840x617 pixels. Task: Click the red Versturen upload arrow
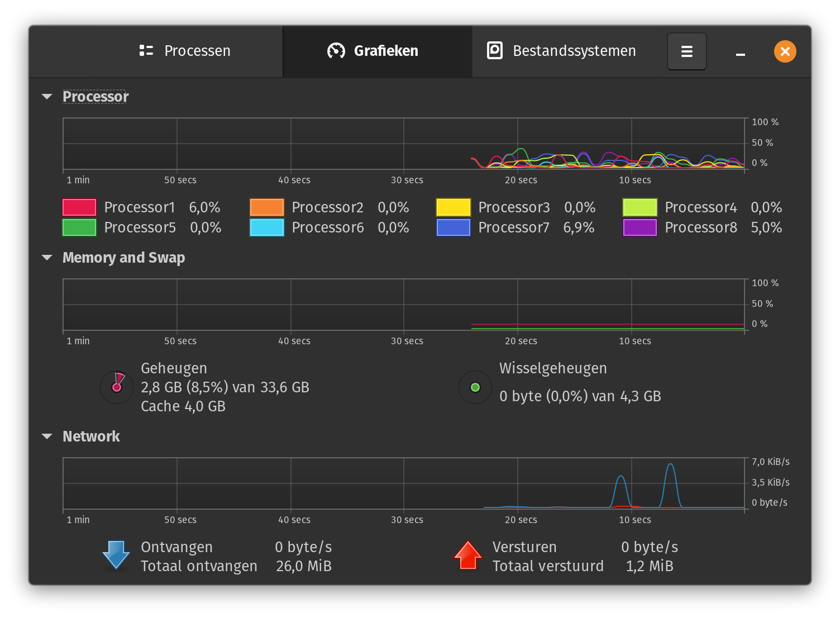(468, 555)
